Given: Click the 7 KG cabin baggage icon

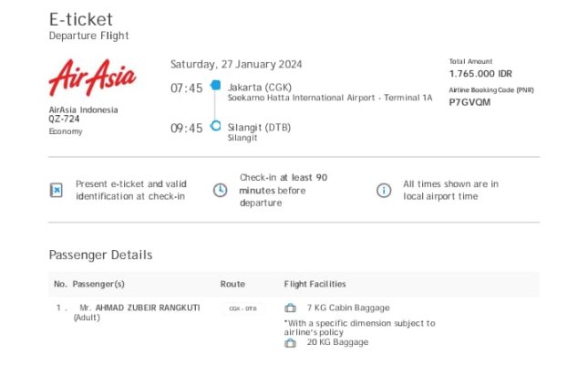Looking at the screenshot, I should tap(290, 308).
